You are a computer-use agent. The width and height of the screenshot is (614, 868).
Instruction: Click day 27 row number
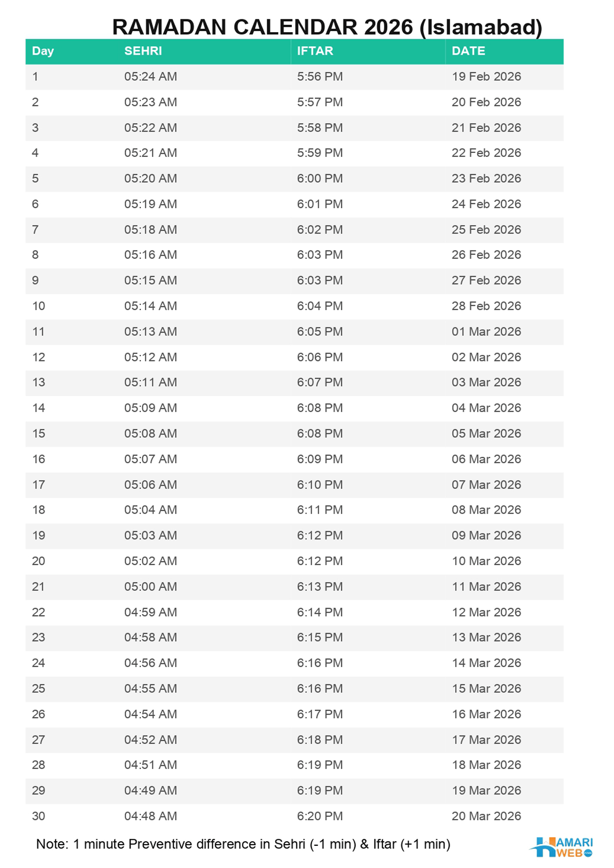pyautogui.click(x=39, y=740)
